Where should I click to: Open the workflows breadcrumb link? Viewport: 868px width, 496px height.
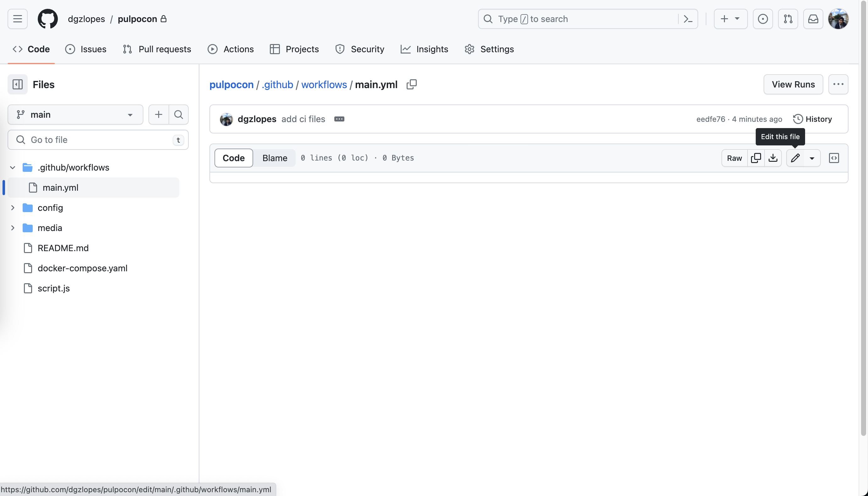pos(324,84)
